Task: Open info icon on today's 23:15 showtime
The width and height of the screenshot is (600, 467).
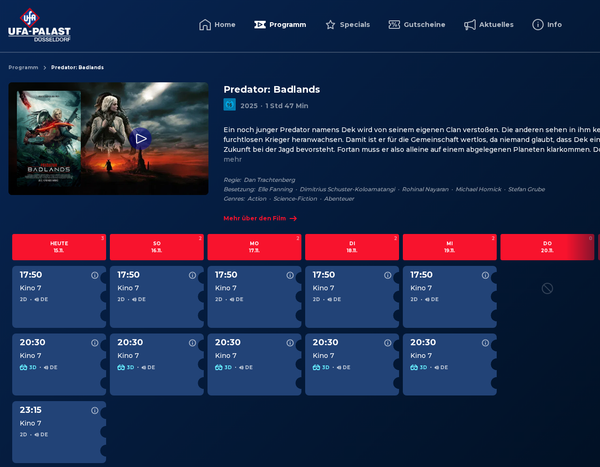Action: tap(95, 410)
